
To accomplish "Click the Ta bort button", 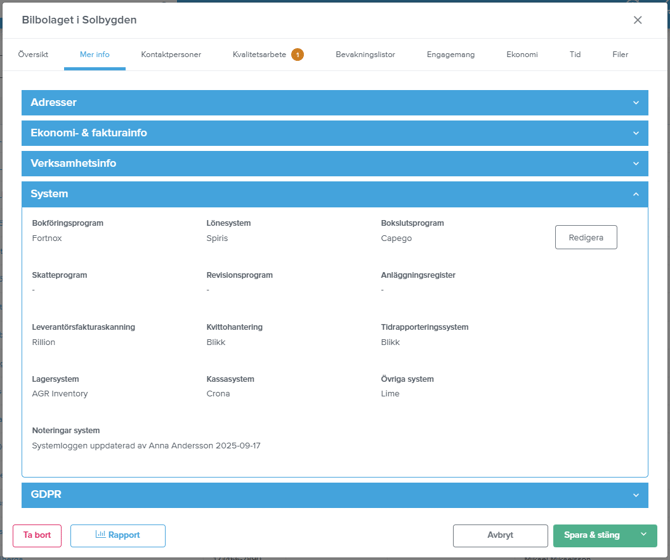I will point(37,535).
